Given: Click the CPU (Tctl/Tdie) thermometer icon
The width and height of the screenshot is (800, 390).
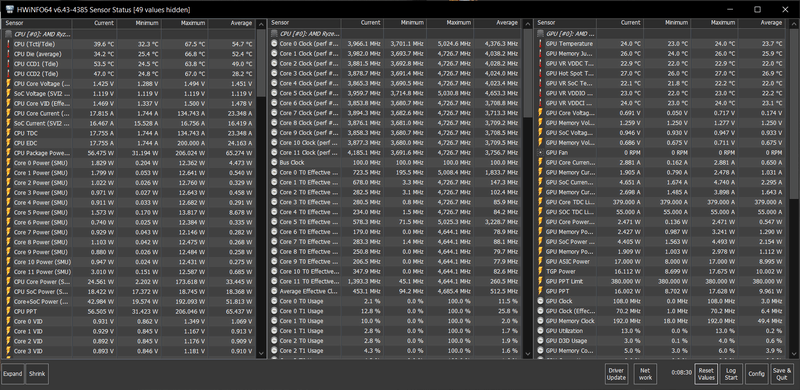Looking at the screenshot, I should click(8, 44).
